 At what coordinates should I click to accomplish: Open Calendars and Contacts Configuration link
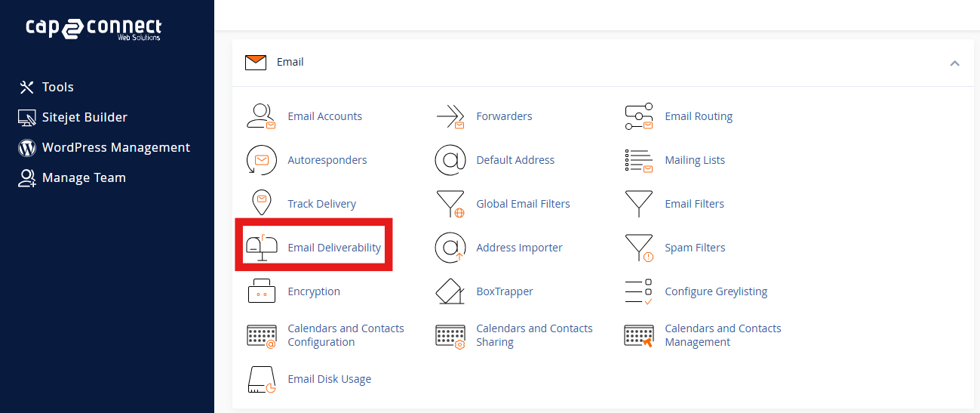(346, 335)
